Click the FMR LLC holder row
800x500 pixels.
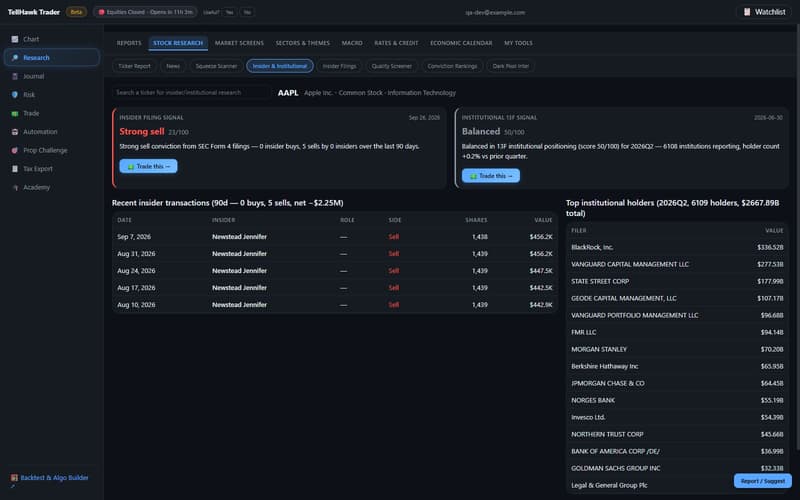click(x=677, y=332)
